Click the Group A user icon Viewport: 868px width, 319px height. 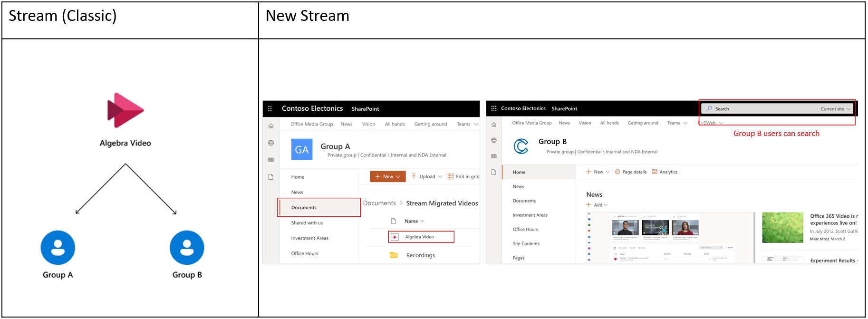pos(58,248)
